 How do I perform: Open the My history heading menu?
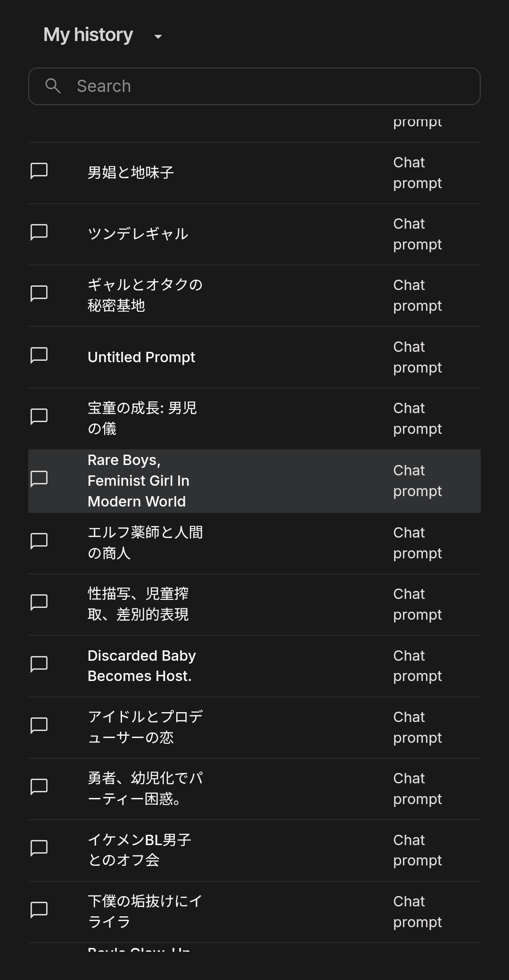[x=88, y=35]
